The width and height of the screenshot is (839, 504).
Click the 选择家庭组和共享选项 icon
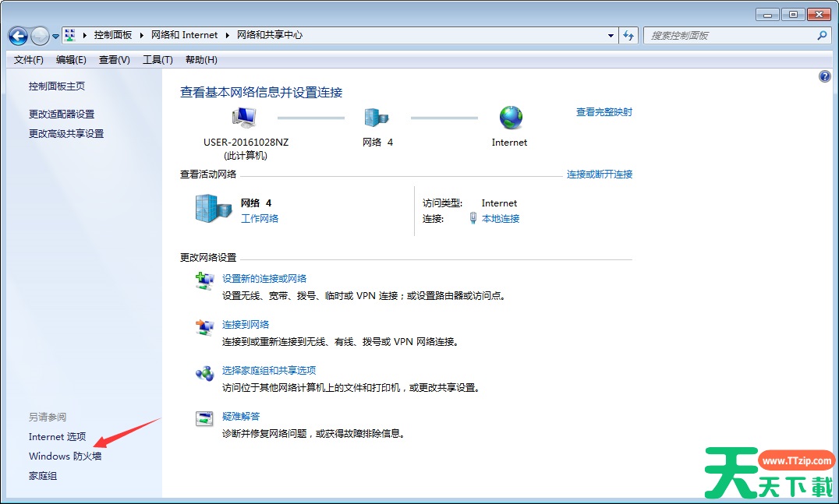pyautogui.click(x=204, y=373)
